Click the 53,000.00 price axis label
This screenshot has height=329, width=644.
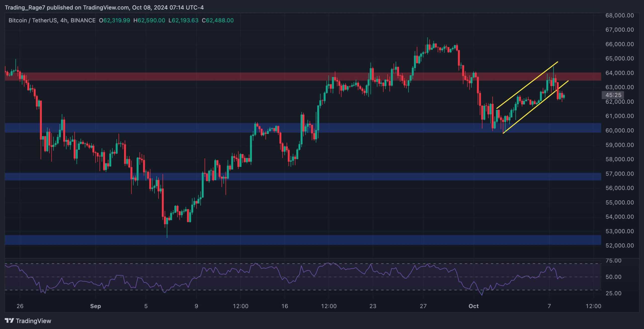click(x=620, y=231)
